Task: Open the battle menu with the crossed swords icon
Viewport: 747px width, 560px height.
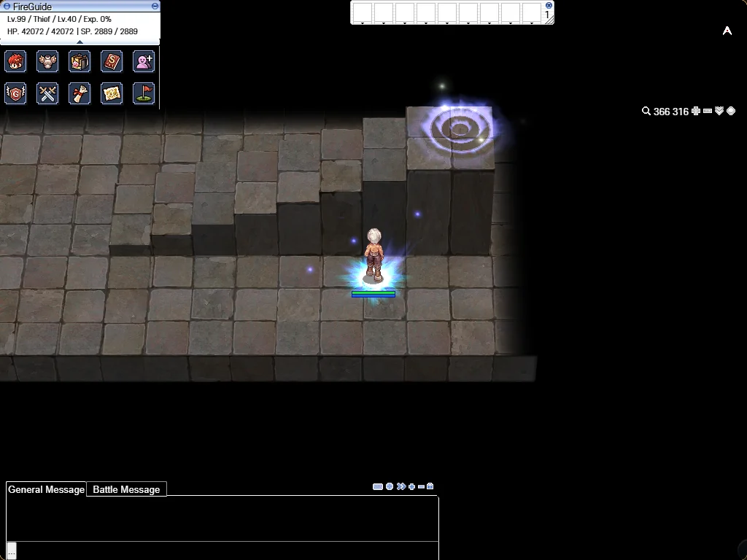Action: tap(47, 93)
